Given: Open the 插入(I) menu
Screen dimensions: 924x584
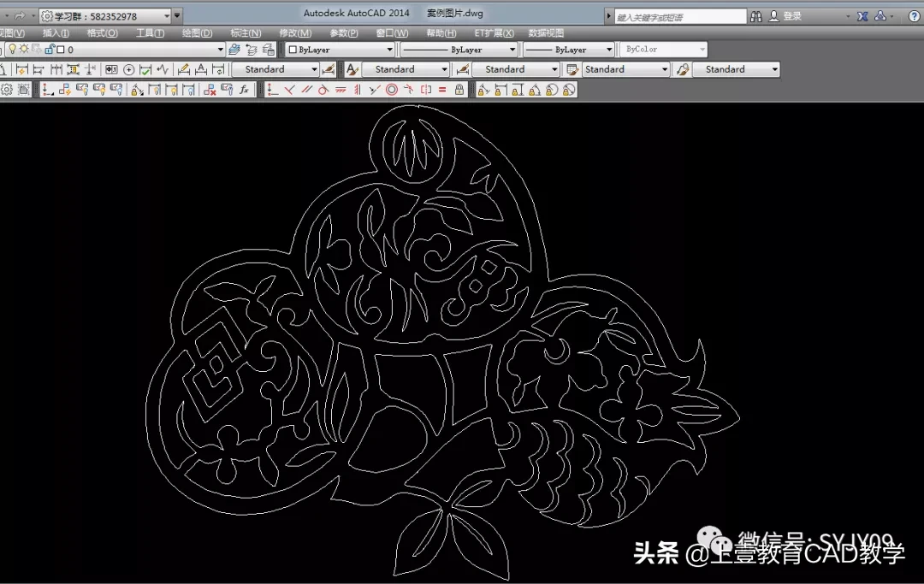Looking at the screenshot, I should (x=56, y=33).
